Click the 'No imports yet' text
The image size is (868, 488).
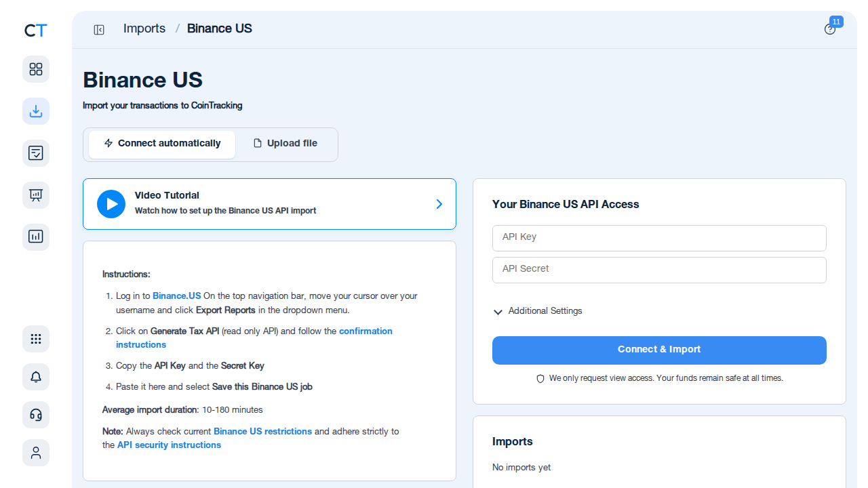coord(521,468)
